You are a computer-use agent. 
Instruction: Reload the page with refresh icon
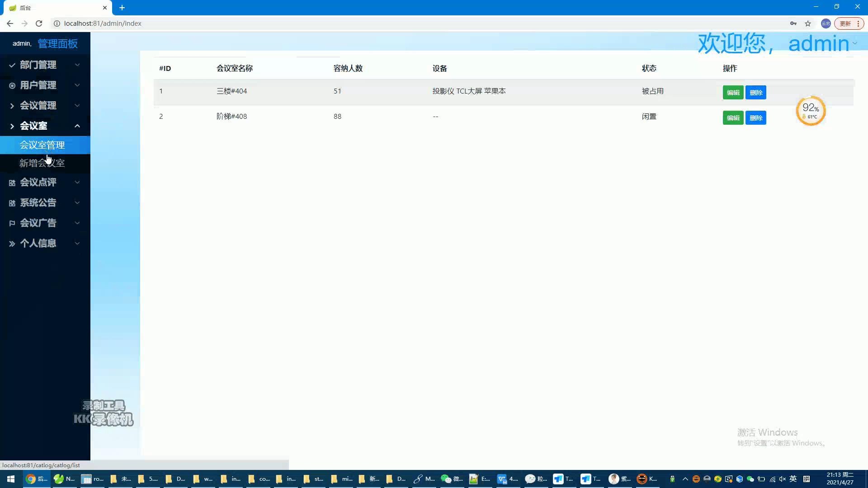point(39,23)
